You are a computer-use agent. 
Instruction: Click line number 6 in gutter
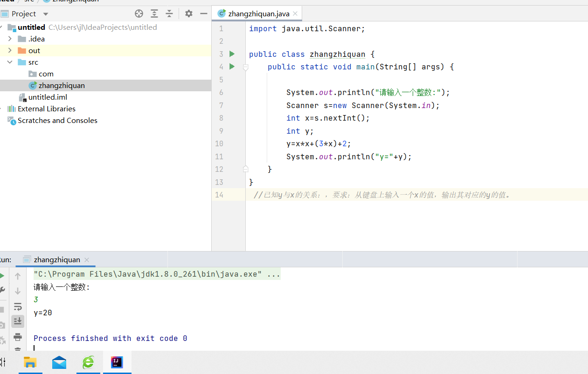(x=221, y=92)
